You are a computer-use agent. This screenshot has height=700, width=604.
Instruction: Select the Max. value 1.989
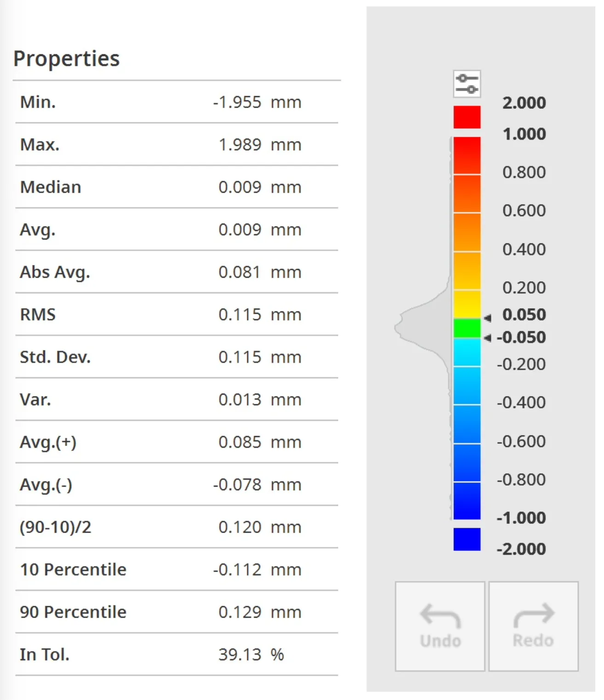tap(240, 145)
